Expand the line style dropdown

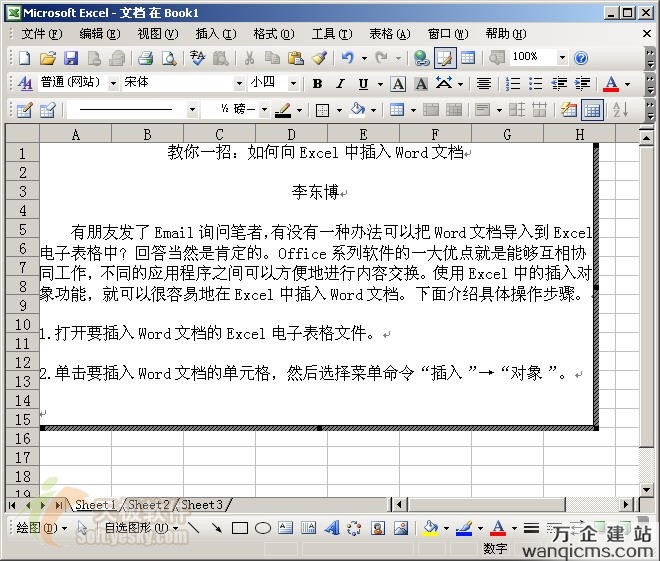pos(192,110)
